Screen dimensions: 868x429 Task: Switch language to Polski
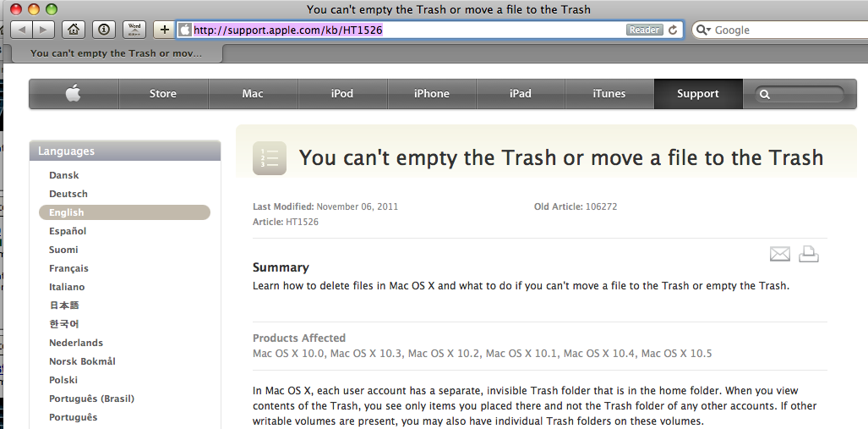(x=63, y=380)
